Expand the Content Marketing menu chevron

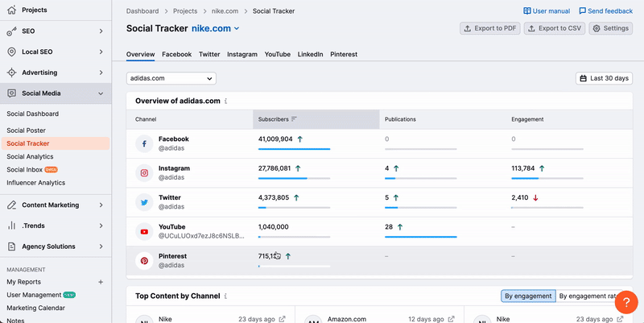tap(101, 205)
